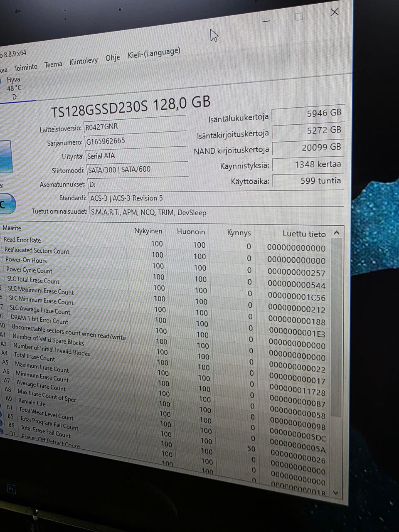Viewport: 399px width, 532px height.
Task: Click the raw value 000000001C56
Action: pos(297,297)
